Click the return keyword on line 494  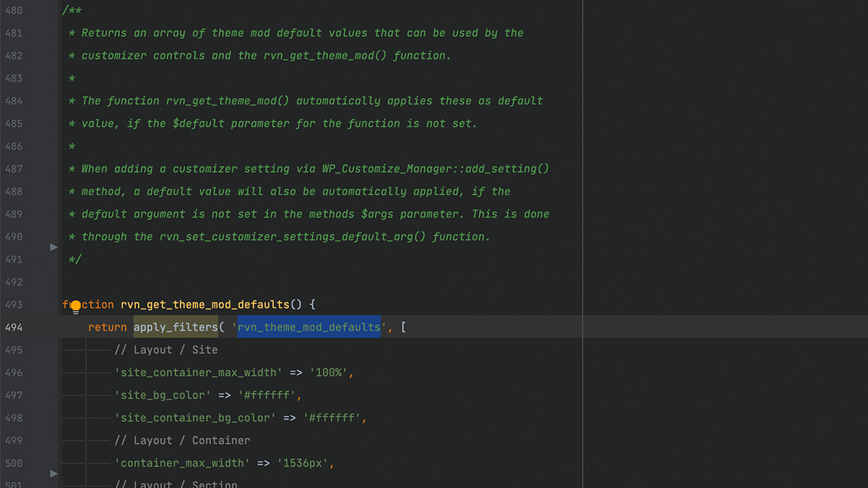coord(107,327)
